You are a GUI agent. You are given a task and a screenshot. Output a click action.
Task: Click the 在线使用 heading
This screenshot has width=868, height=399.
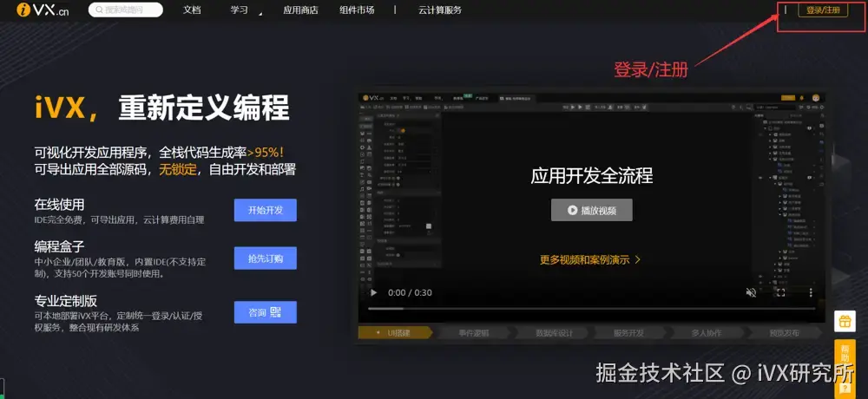tap(59, 205)
